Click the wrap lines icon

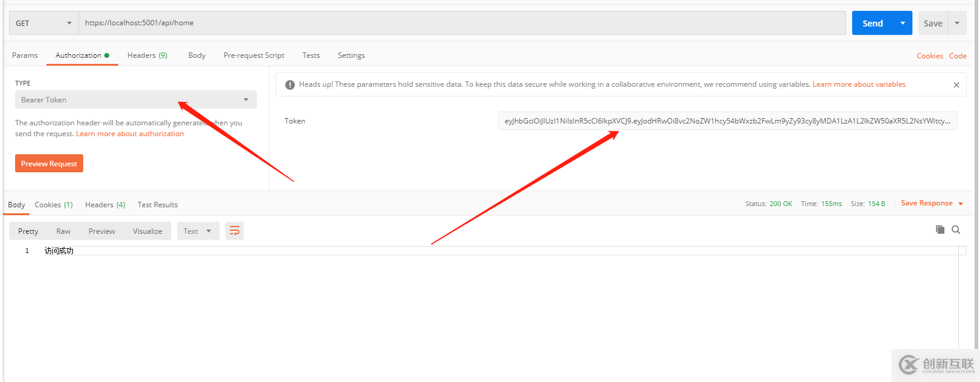click(x=235, y=231)
